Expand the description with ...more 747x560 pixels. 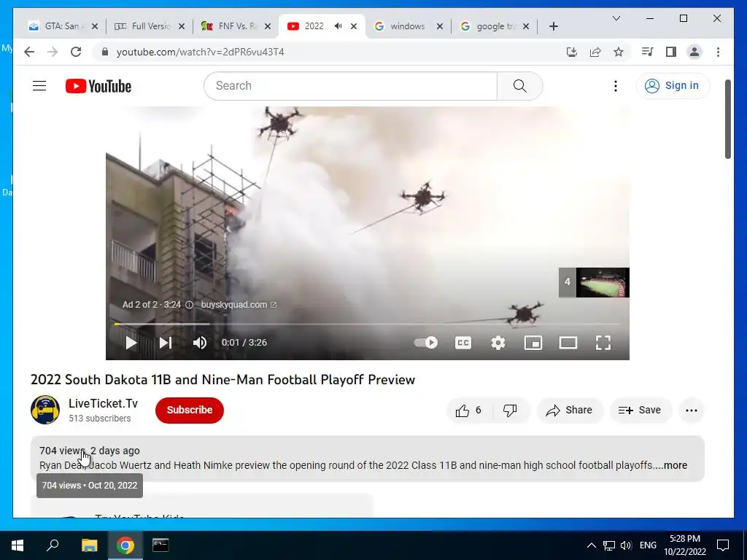click(x=676, y=465)
